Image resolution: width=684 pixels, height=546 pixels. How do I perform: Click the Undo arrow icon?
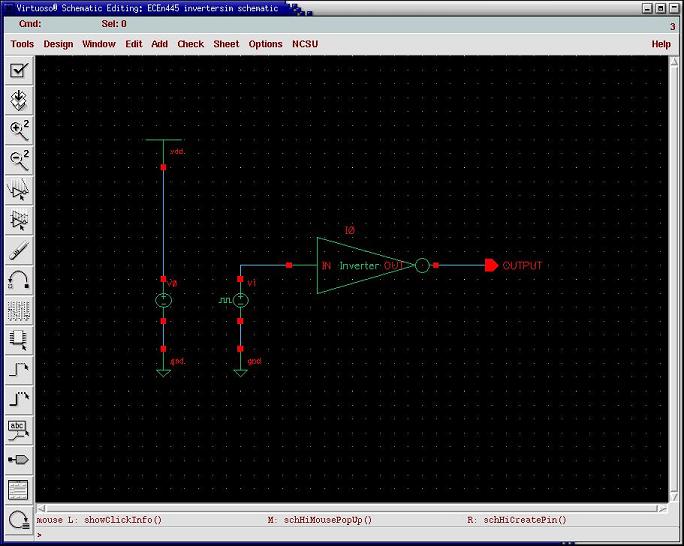(19, 281)
